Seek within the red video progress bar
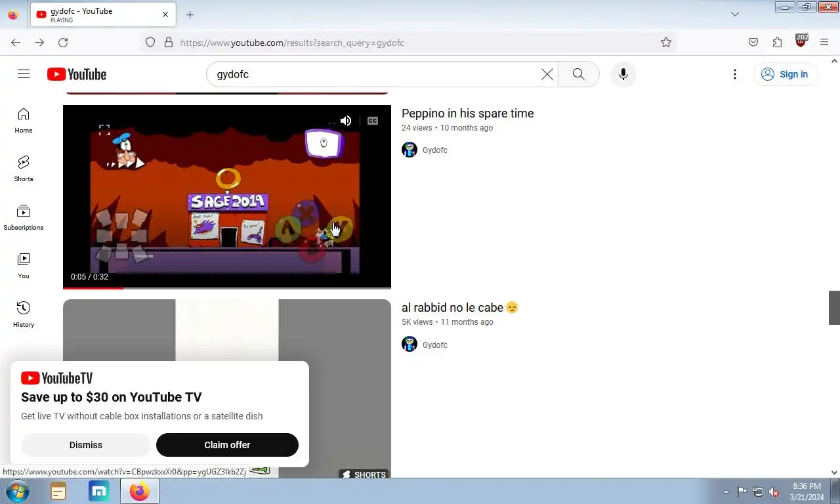Viewport: 840px width, 504px height. click(227, 287)
